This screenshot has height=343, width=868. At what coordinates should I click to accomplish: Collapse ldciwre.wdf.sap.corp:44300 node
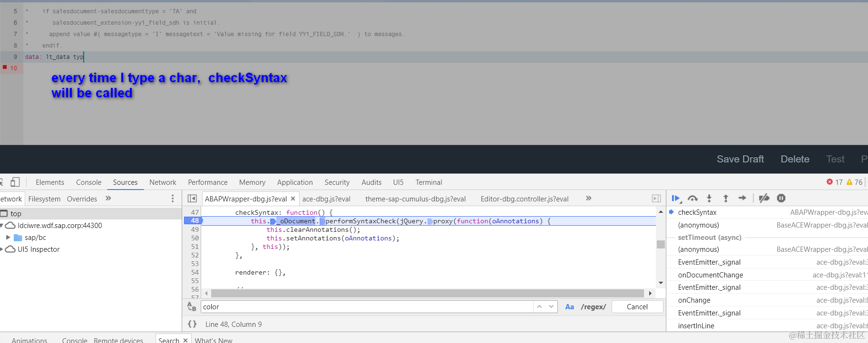point(1,226)
